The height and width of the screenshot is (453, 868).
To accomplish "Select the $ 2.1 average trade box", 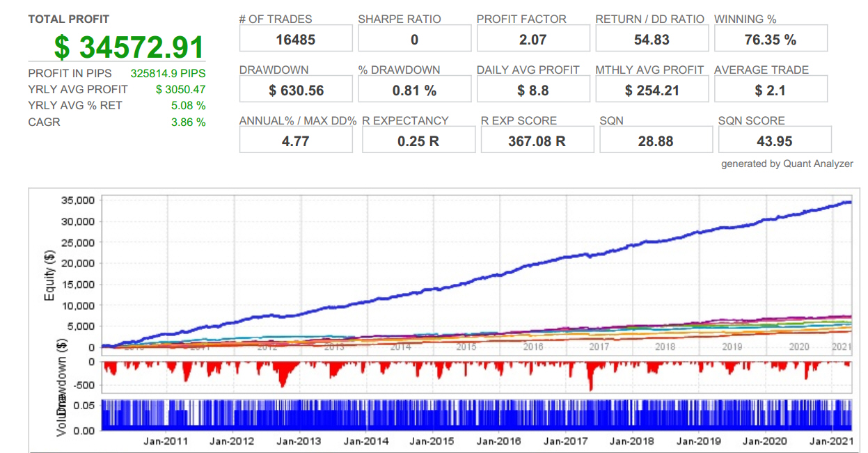I will pos(771,90).
